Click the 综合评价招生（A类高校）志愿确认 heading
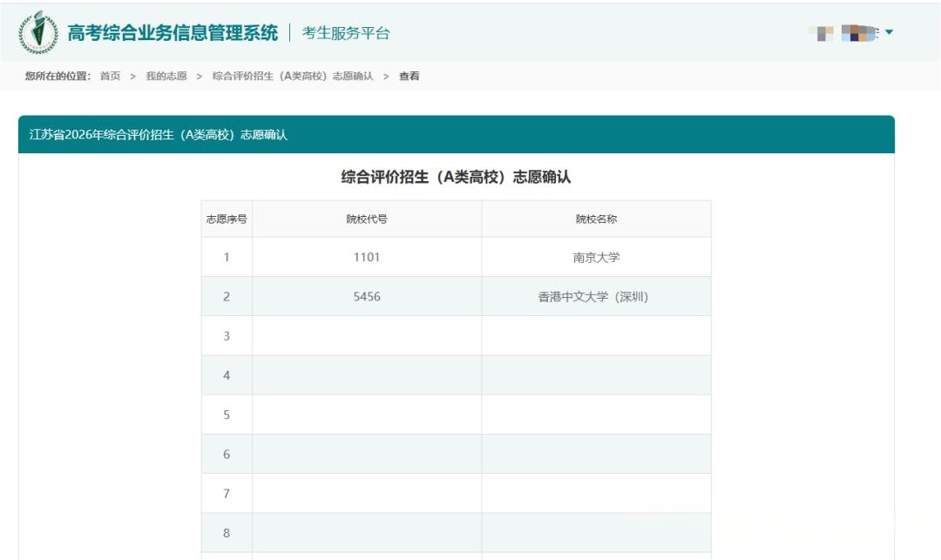Image resolution: width=941 pixels, height=560 pixels. 456,177
